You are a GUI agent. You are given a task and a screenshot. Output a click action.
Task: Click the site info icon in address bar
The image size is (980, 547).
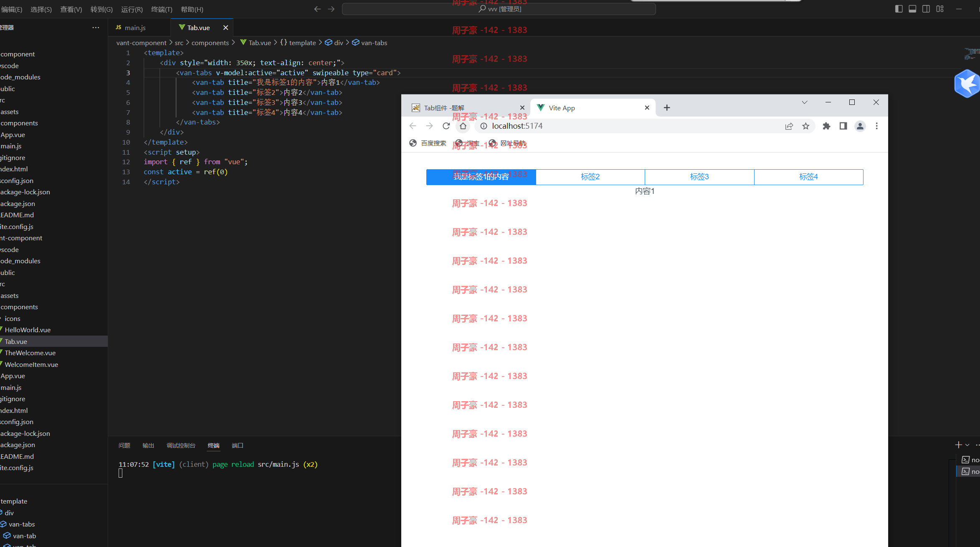(483, 126)
